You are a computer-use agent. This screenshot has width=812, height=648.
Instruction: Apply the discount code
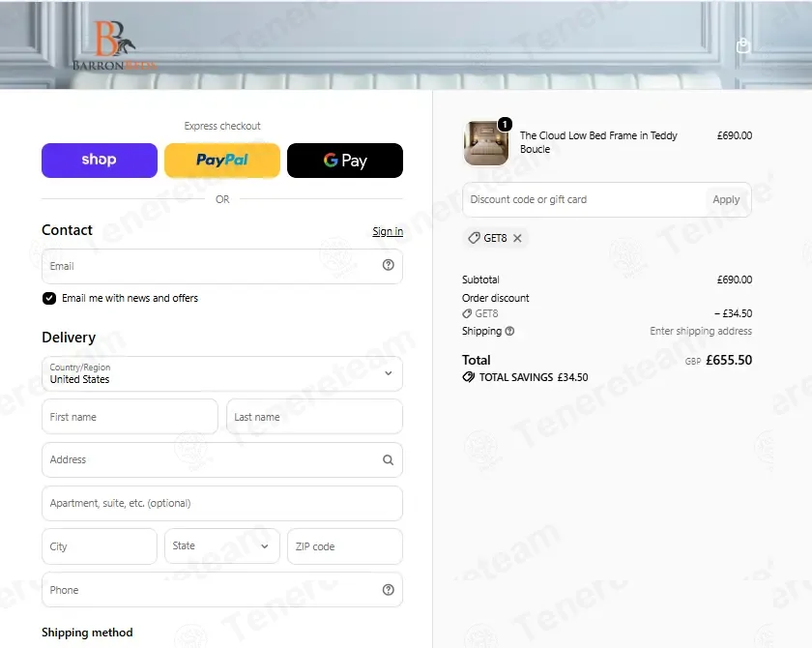point(726,199)
